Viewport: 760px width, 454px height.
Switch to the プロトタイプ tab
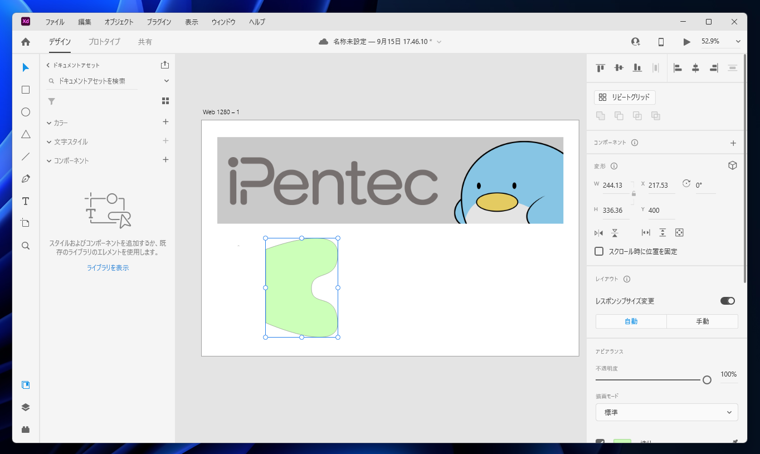point(104,42)
